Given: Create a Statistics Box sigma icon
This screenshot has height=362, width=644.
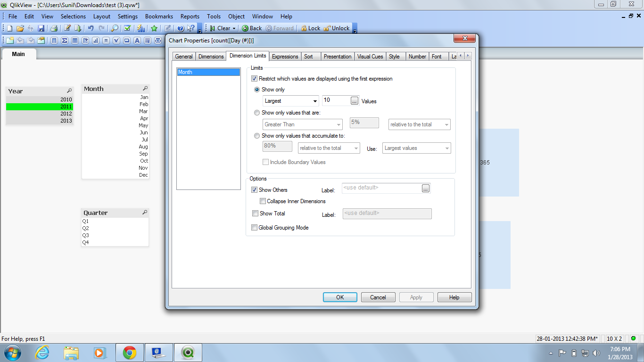Looking at the screenshot, I should point(65,41).
